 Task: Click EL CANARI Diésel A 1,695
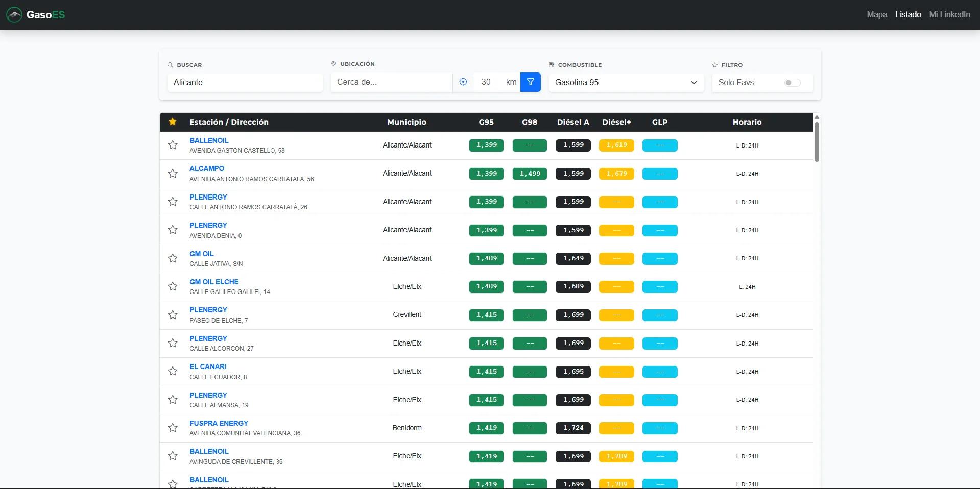(x=573, y=372)
